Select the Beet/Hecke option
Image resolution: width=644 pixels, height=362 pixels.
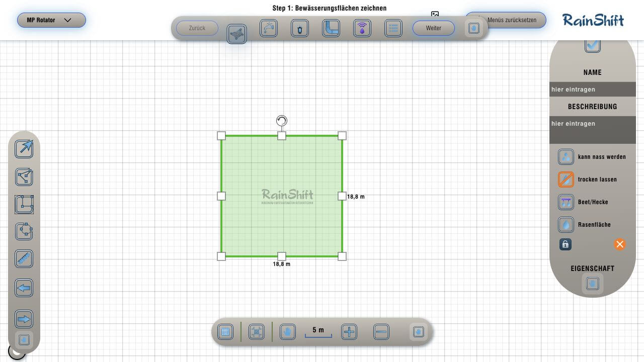coord(584,202)
